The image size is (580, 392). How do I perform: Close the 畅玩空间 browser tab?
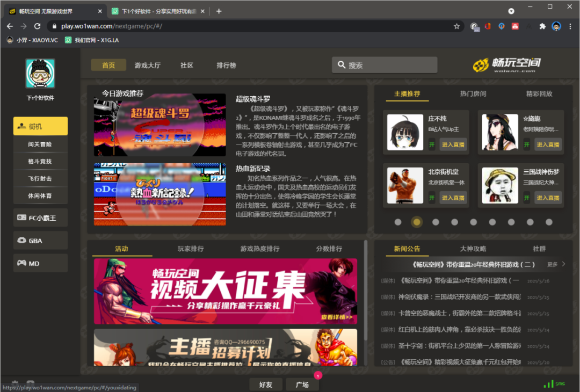pyautogui.click(x=100, y=11)
